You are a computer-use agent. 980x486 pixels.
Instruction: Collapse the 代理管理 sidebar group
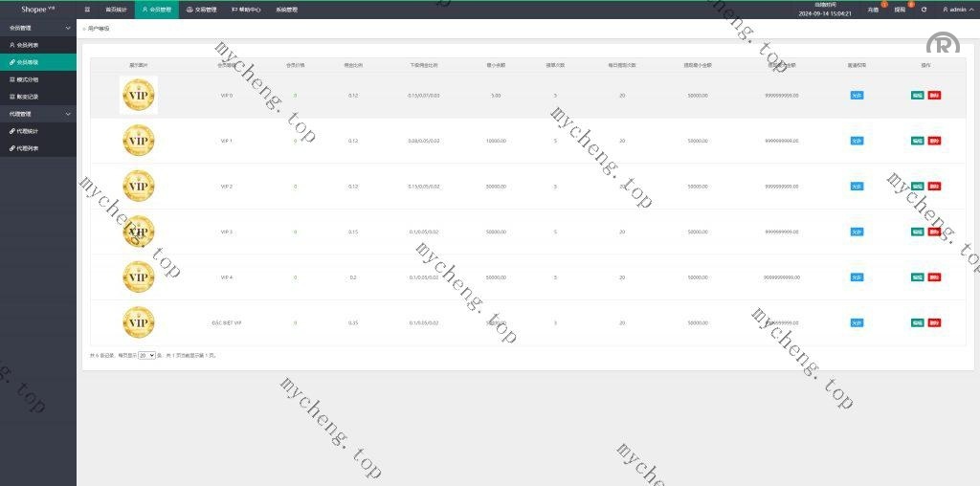[36, 114]
